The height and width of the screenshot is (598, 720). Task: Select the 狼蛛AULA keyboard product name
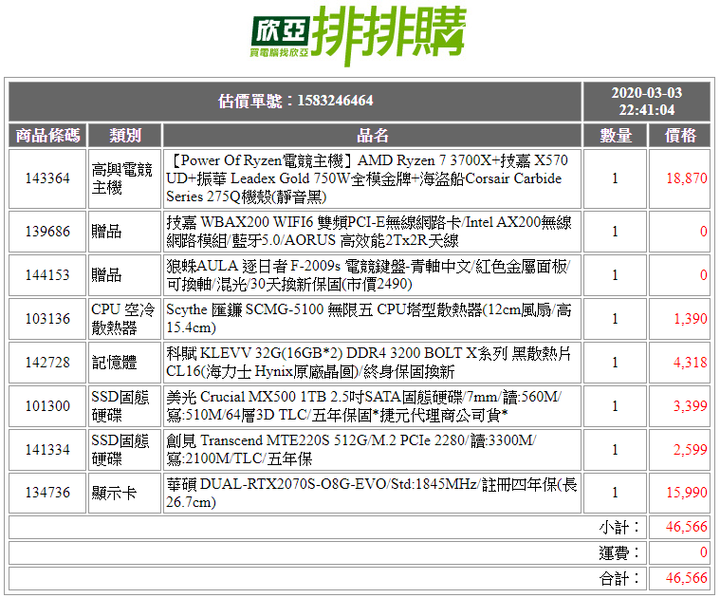click(368, 275)
